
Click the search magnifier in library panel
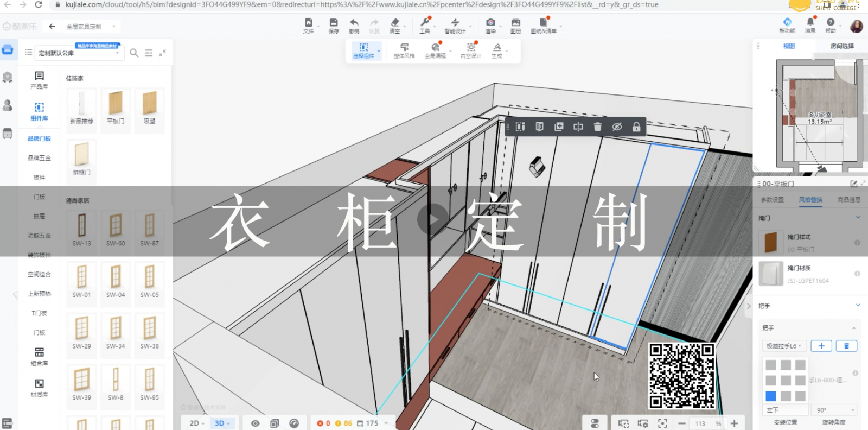coord(134,53)
